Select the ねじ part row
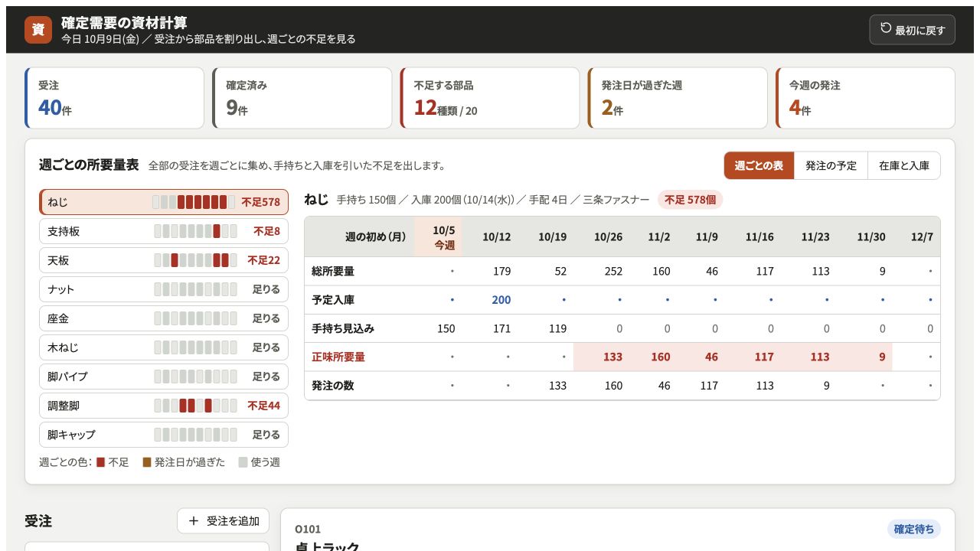This screenshot has width=980, height=551. point(164,202)
